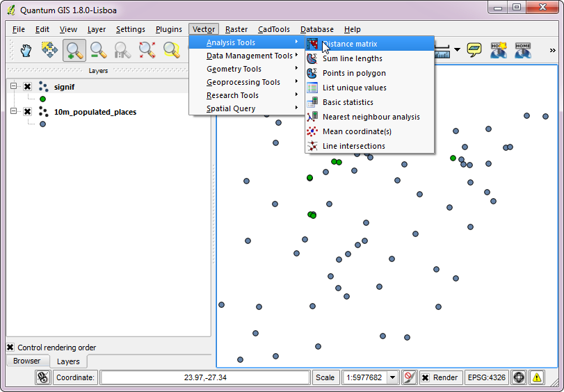Image resolution: width=564 pixels, height=392 pixels.
Task: Open the Plugins menu
Action: (169, 29)
